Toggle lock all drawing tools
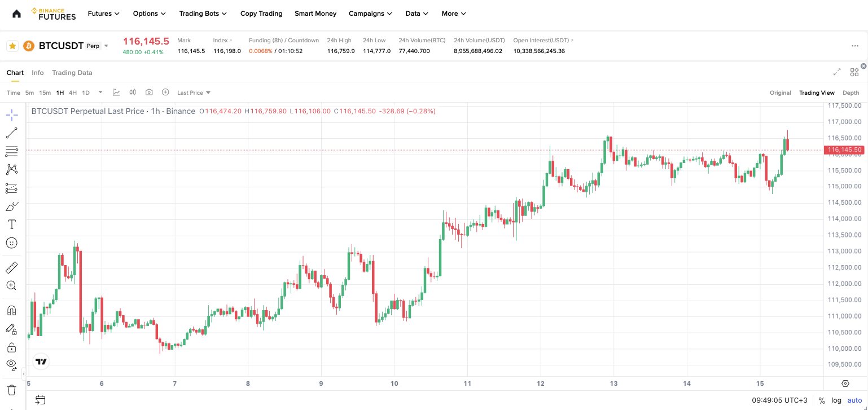The image size is (868, 410). 11,347
